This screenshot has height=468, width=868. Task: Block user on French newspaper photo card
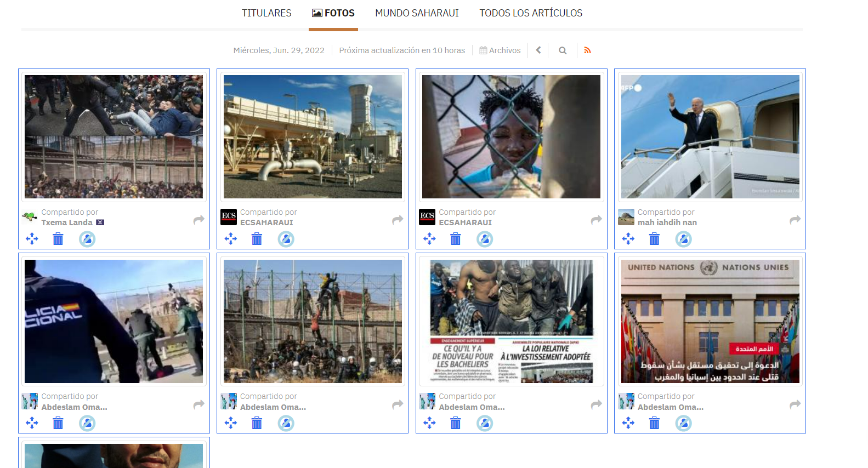point(485,423)
